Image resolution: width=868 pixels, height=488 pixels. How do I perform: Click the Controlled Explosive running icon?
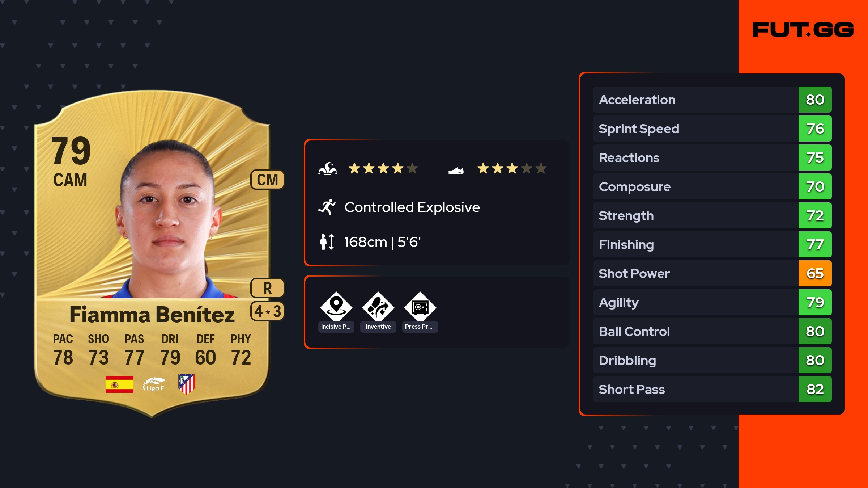(327, 207)
